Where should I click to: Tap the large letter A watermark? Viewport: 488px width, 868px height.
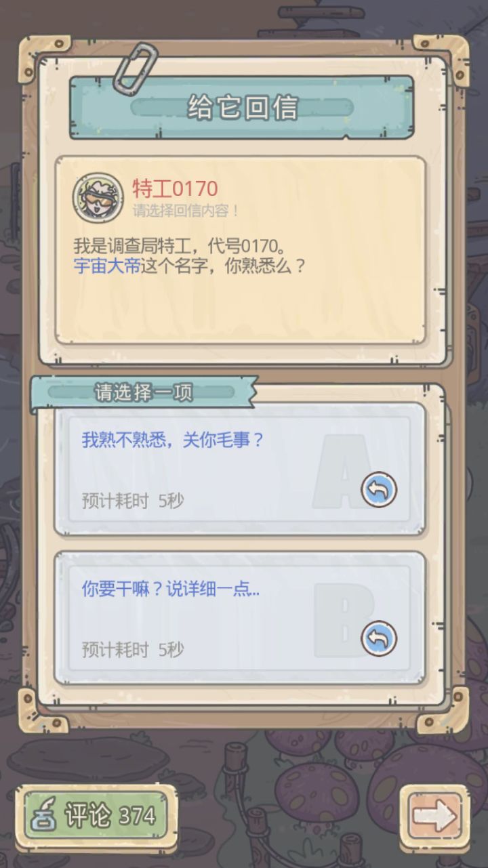[342, 472]
